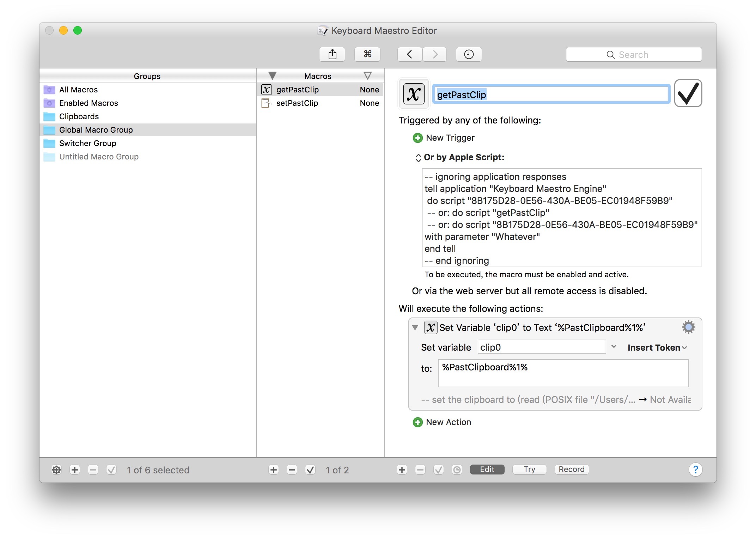Image resolution: width=756 pixels, height=539 pixels.
Task: Collapse the Set Variable action disclosure triangle
Action: pos(415,328)
